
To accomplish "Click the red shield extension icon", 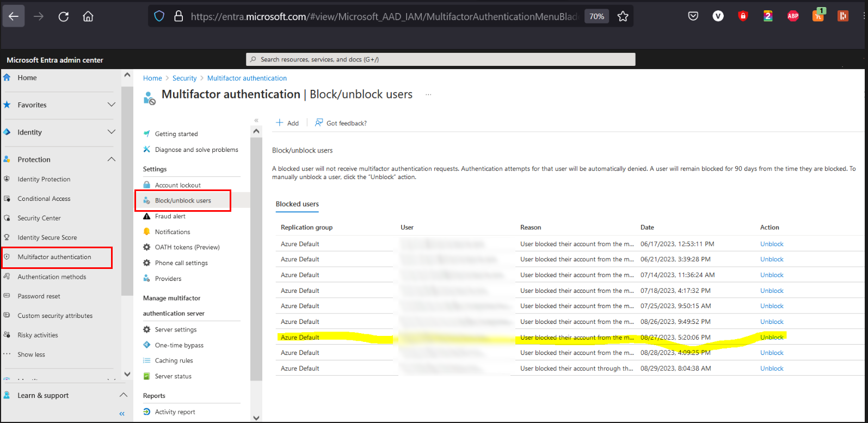I will pyautogui.click(x=743, y=16).
